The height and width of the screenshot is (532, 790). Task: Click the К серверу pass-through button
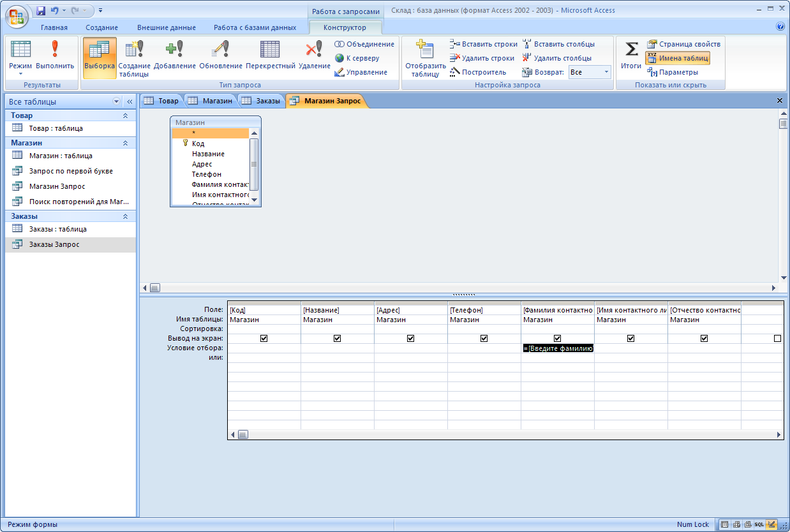pyautogui.click(x=357, y=58)
